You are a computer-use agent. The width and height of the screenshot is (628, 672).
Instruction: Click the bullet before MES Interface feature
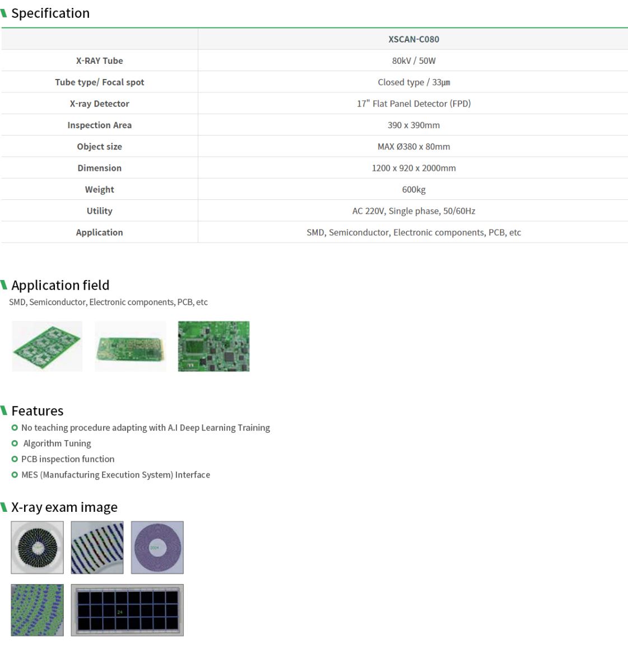click(x=15, y=475)
